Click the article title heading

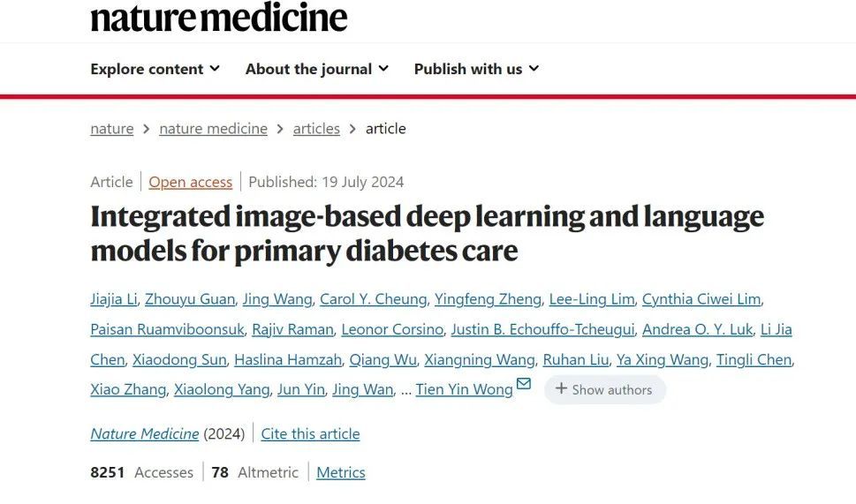point(427,233)
